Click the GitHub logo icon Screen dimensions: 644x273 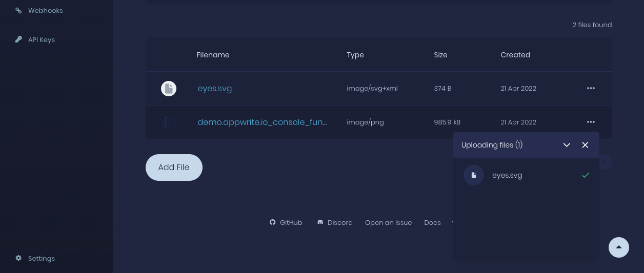(273, 222)
